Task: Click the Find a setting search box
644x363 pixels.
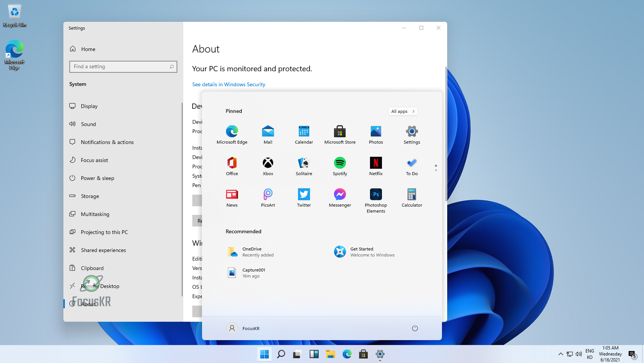Action: pyautogui.click(x=123, y=67)
